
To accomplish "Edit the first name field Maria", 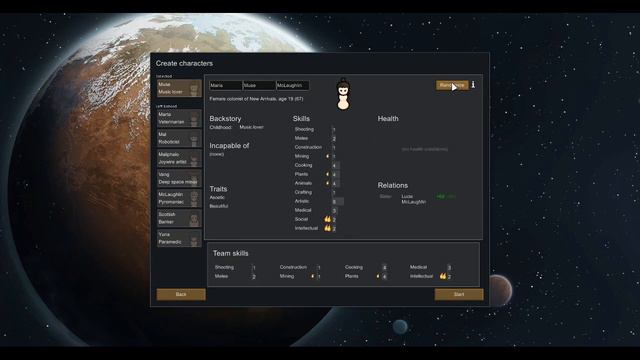I will click(225, 85).
